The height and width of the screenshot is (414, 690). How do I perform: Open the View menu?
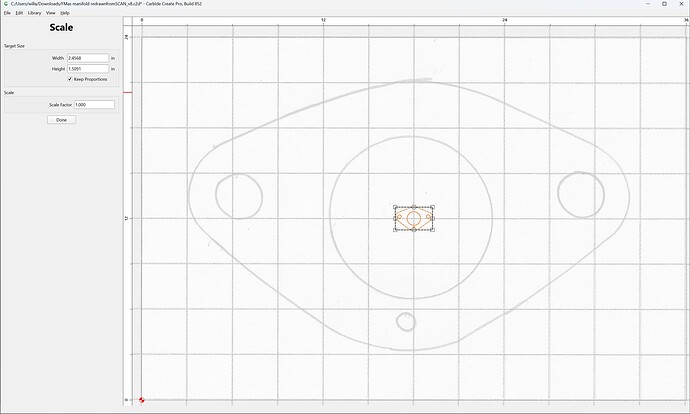tap(51, 13)
